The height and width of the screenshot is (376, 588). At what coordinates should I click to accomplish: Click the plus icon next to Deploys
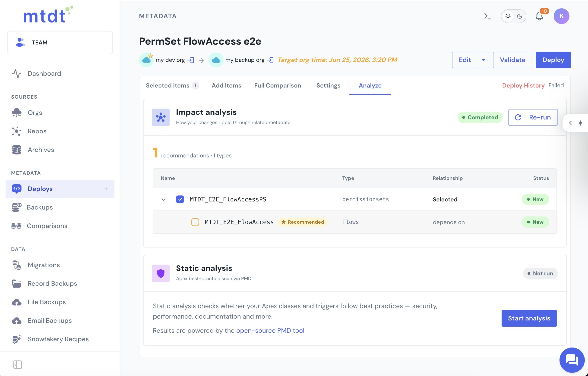106,189
